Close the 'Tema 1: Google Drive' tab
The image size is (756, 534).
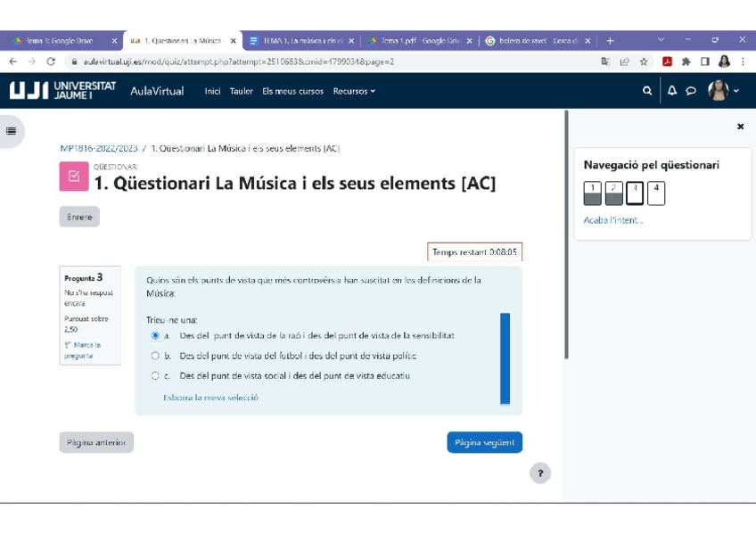point(114,41)
